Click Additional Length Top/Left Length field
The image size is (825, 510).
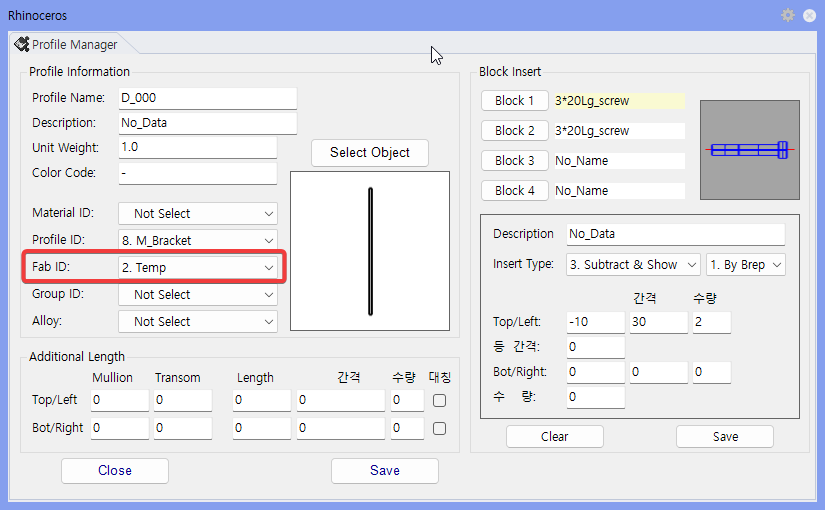pos(262,401)
